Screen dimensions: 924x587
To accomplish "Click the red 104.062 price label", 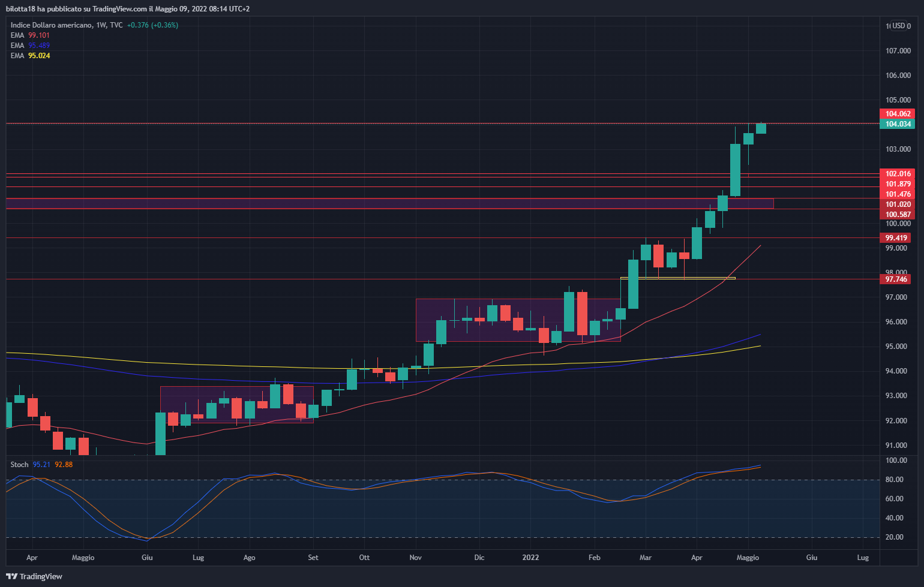I will (898, 114).
